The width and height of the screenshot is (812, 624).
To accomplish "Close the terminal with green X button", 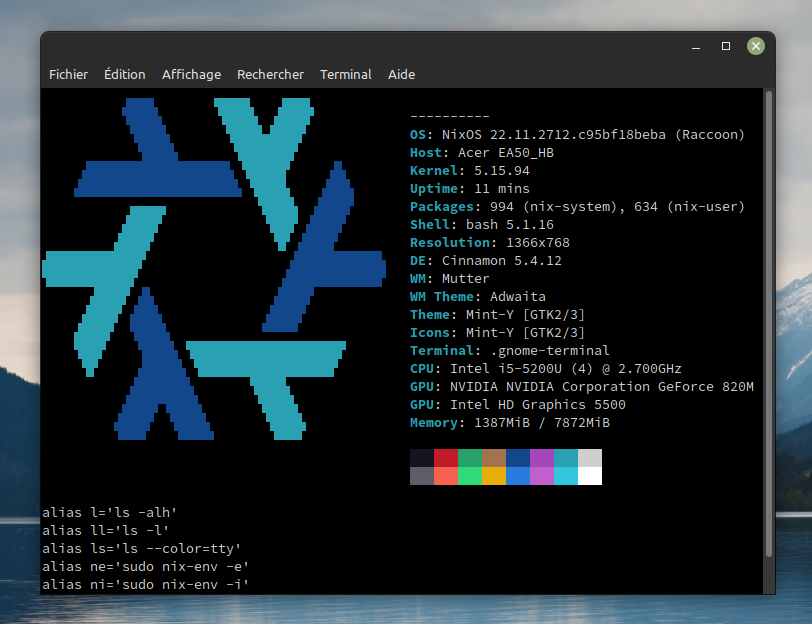I will 756,46.
